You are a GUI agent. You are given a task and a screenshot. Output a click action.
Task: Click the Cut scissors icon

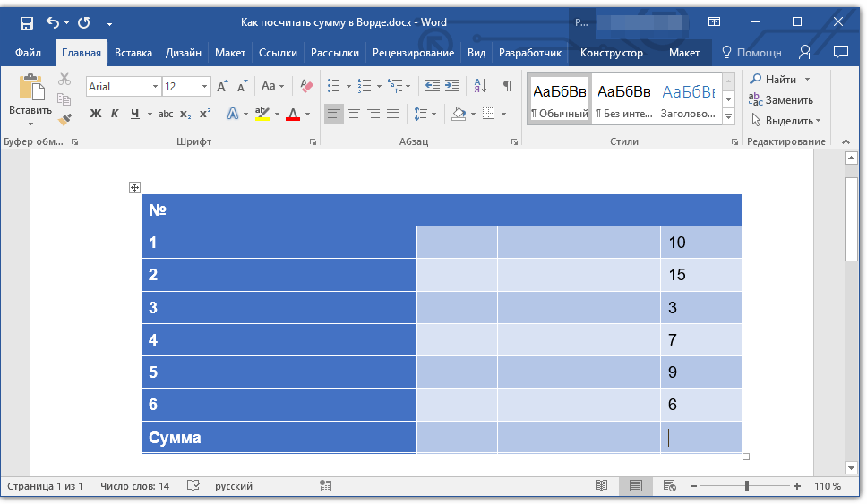[64, 80]
